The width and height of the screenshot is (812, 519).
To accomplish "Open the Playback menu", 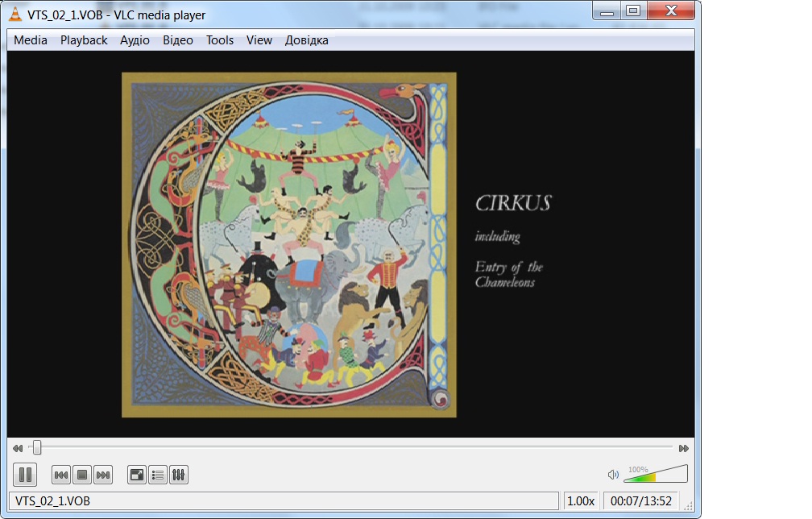I will [83, 39].
